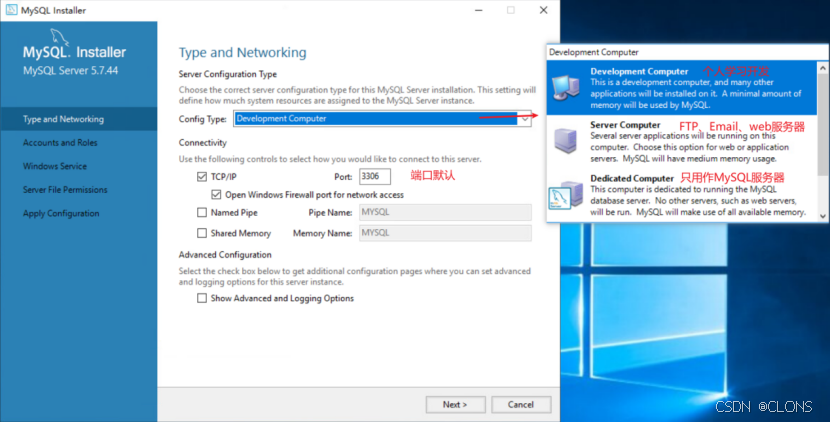Choose Server Computer config option
This screenshot has width=830, height=423.
click(x=682, y=141)
